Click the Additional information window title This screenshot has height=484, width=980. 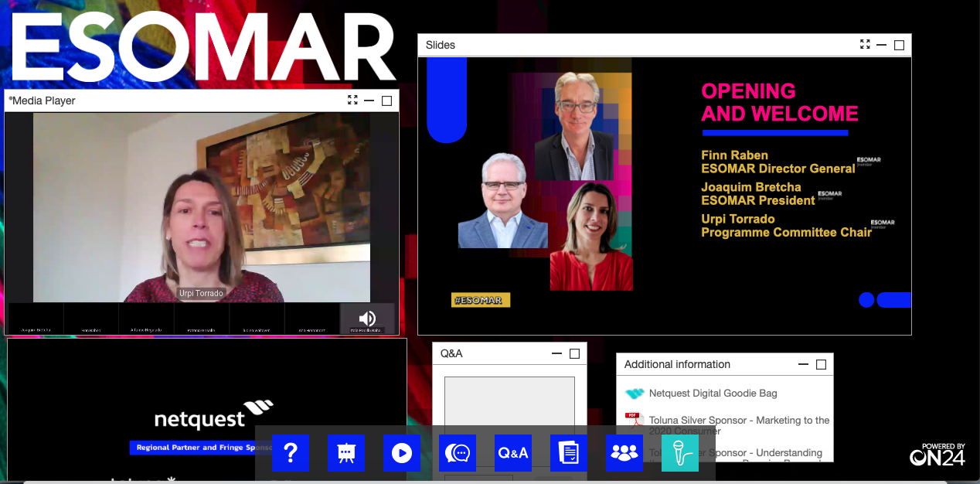[677, 364]
